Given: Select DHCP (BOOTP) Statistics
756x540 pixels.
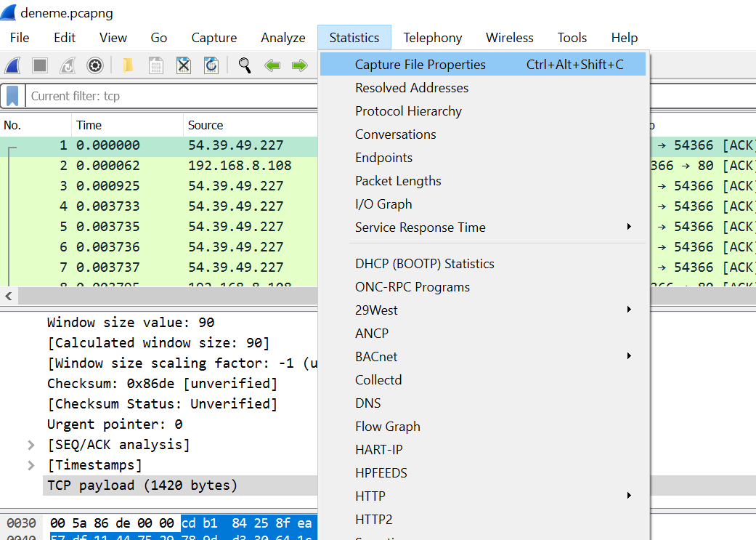Looking at the screenshot, I should (483, 264).
